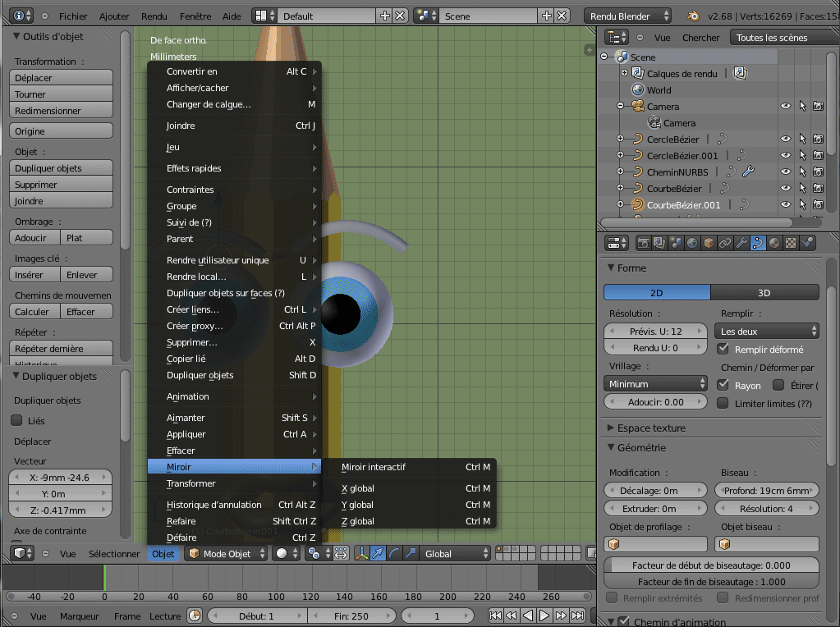The height and width of the screenshot is (627, 840).
Task: Toggle the Remplir déformé checkbox
Action: click(x=723, y=349)
